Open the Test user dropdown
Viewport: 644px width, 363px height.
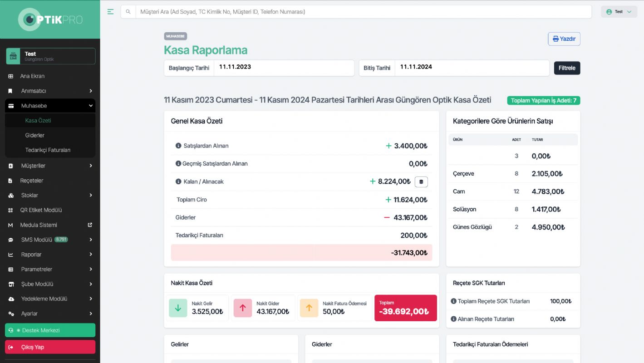point(619,12)
